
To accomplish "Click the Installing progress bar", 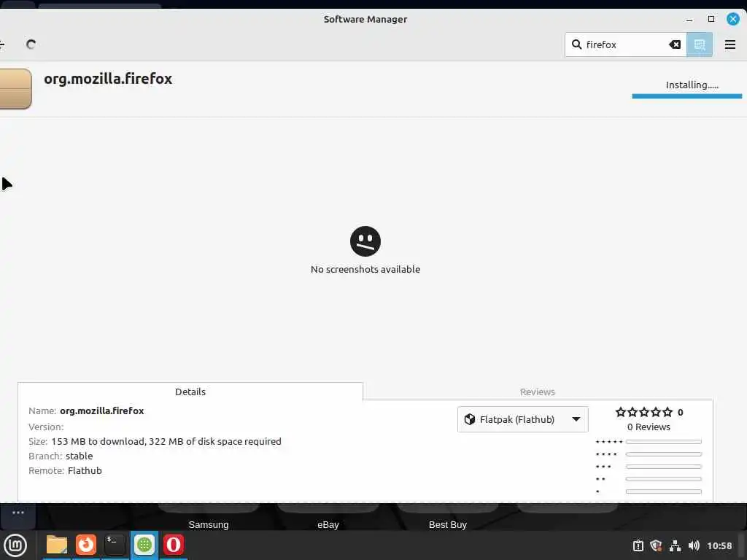I will pos(687,96).
